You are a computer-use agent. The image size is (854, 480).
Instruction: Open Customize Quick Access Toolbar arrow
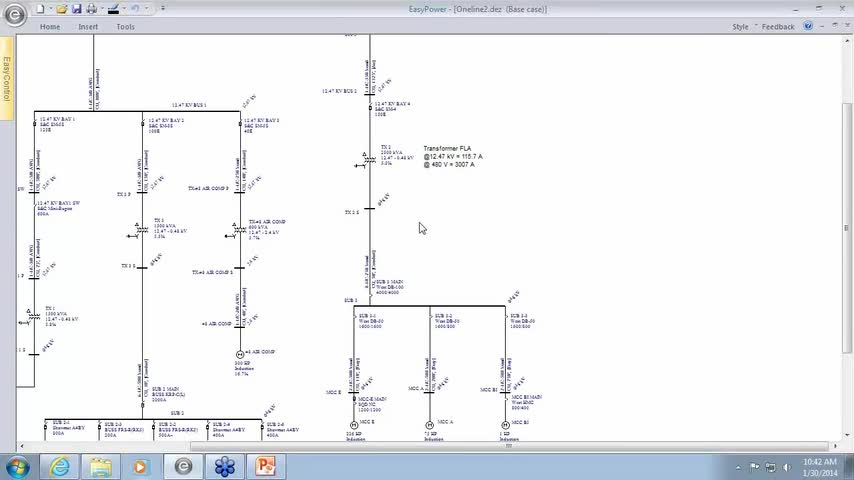click(x=162, y=9)
